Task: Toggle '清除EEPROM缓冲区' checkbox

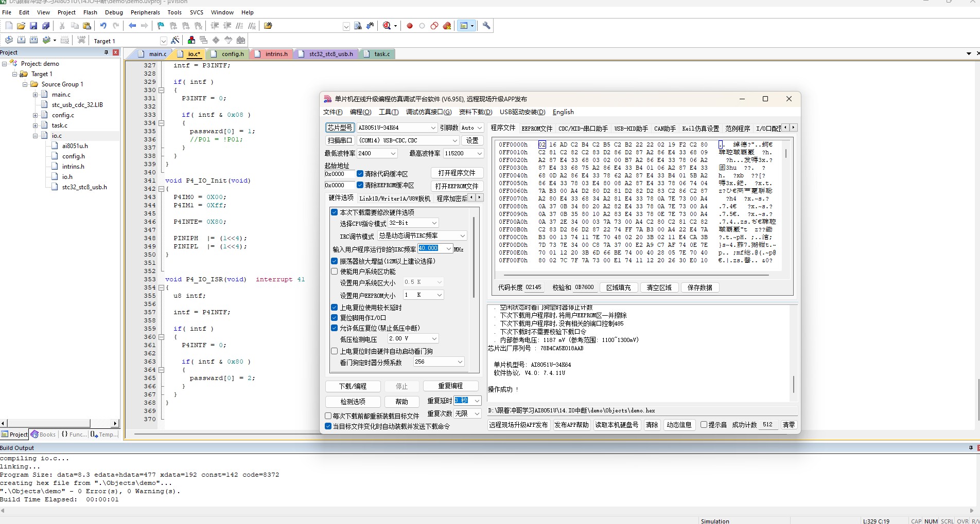Action: click(x=360, y=185)
